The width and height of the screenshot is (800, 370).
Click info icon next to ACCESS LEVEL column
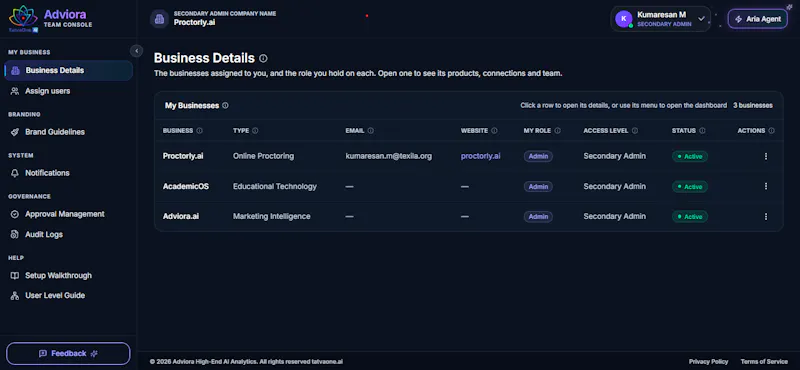(635, 131)
